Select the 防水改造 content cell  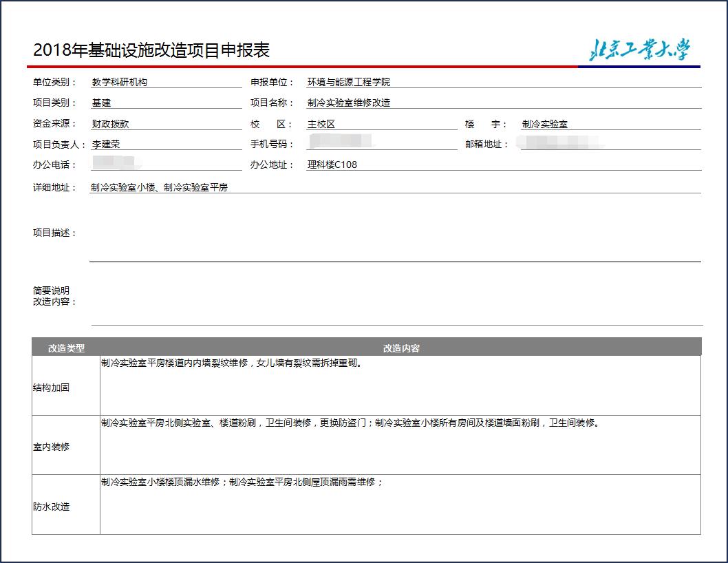400,504
